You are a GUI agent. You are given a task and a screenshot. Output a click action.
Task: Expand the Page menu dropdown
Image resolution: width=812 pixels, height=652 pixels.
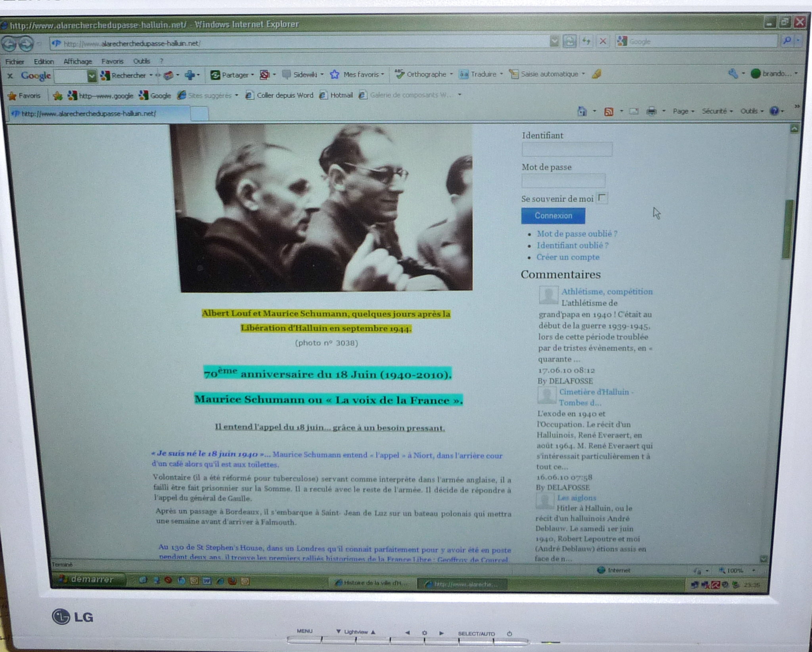pyautogui.click(x=684, y=111)
